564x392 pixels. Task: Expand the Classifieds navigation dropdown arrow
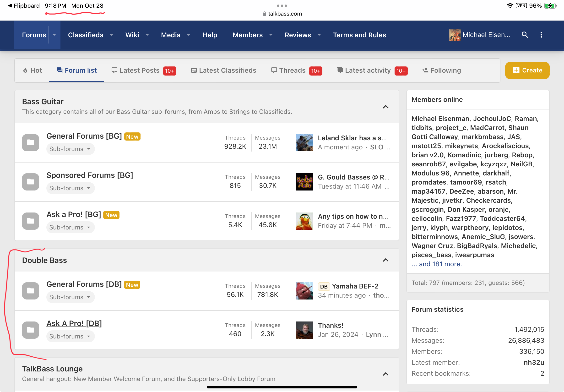pyautogui.click(x=111, y=35)
